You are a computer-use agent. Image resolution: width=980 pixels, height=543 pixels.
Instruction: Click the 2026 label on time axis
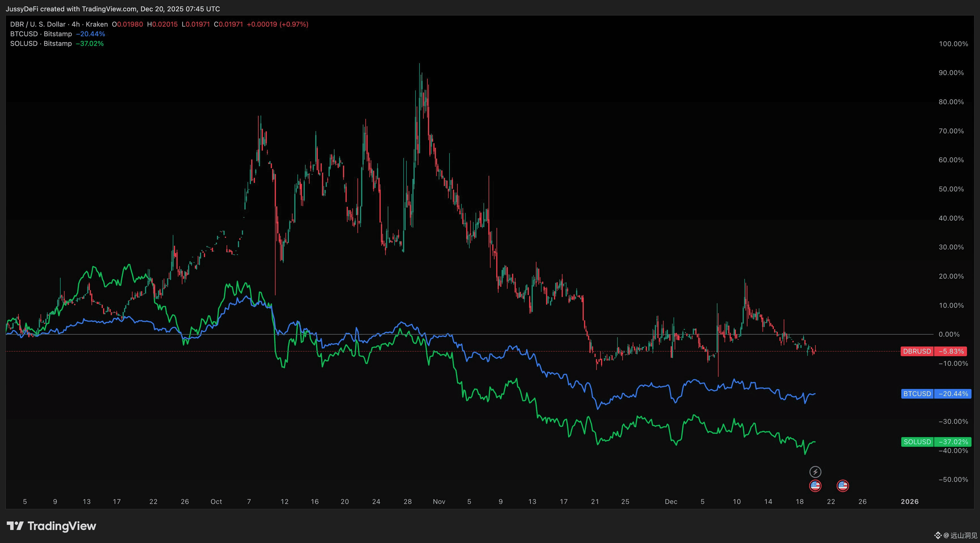click(909, 502)
